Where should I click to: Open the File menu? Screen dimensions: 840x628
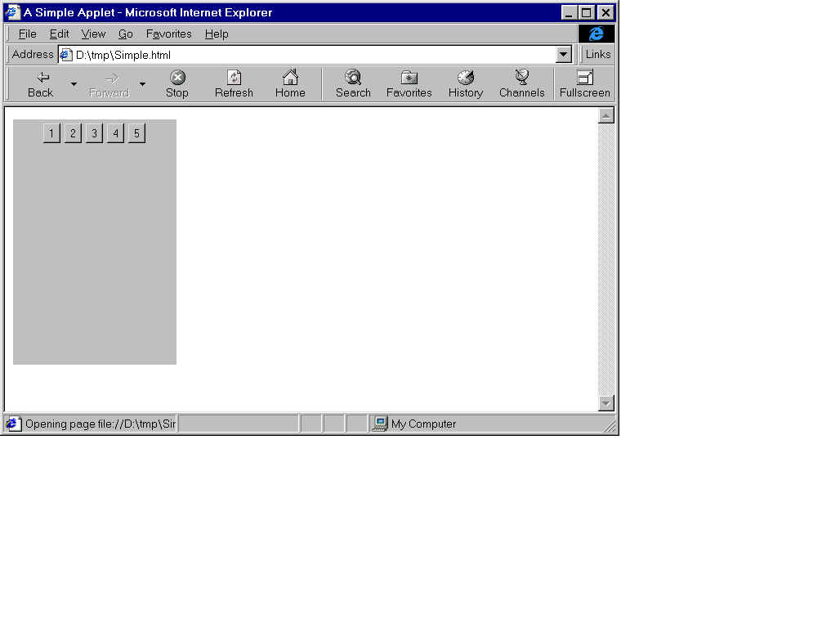27,34
